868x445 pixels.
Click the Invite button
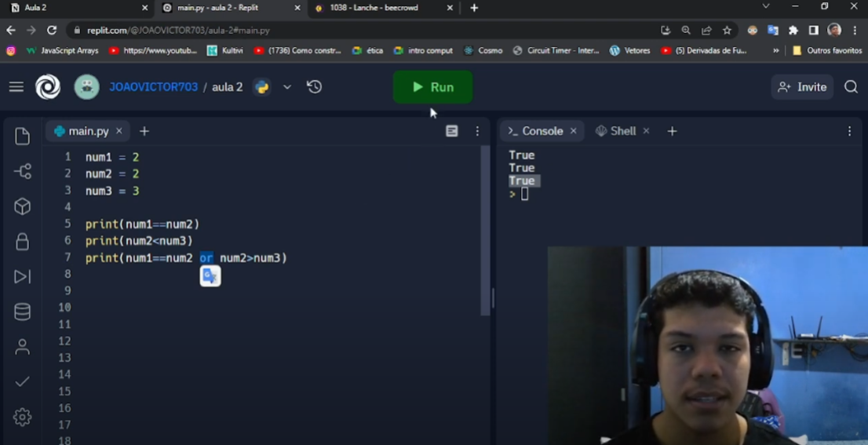[802, 87]
